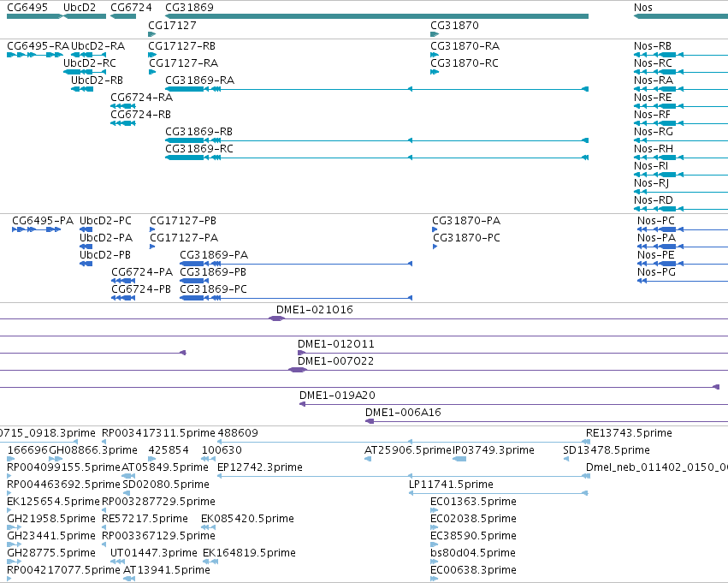
Task: Click protein Nos-PC
Action: tap(656, 221)
